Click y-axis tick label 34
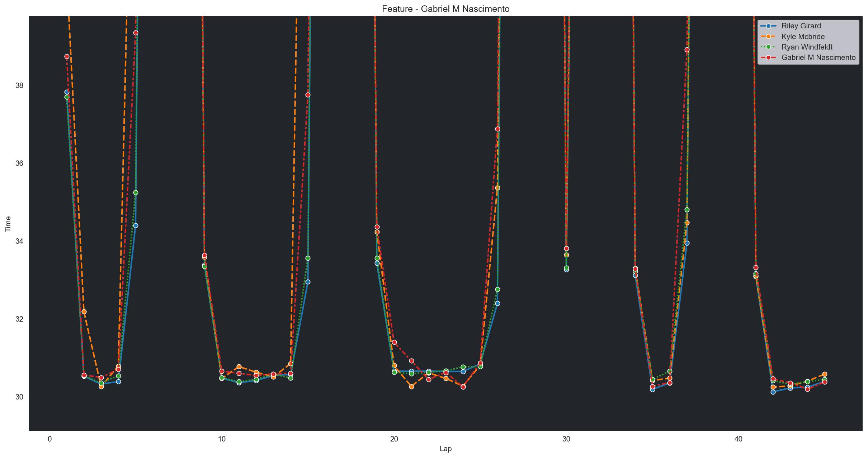 pyautogui.click(x=19, y=241)
